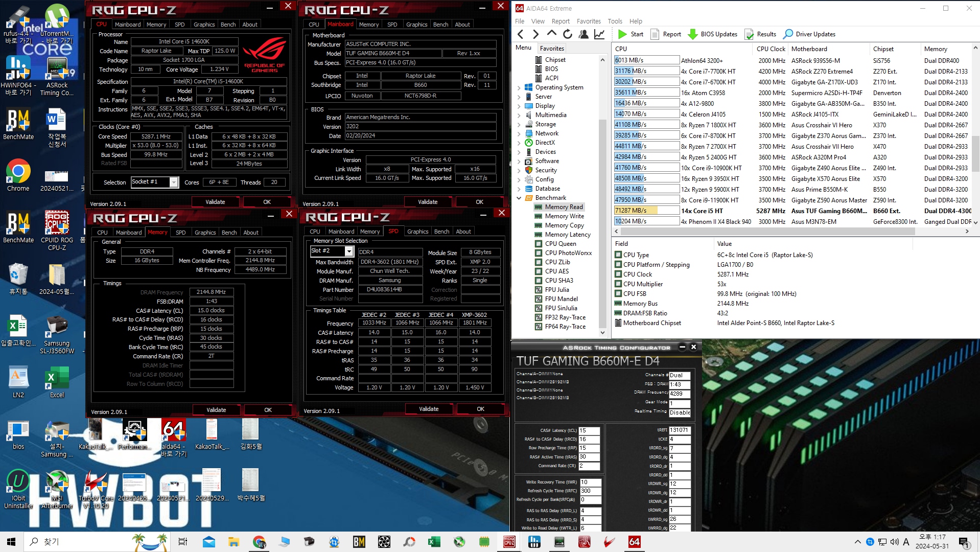The height and width of the screenshot is (552, 980).
Task: Open the Slot #2 dropdown in CPU-Z SPD
Action: click(x=349, y=251)
